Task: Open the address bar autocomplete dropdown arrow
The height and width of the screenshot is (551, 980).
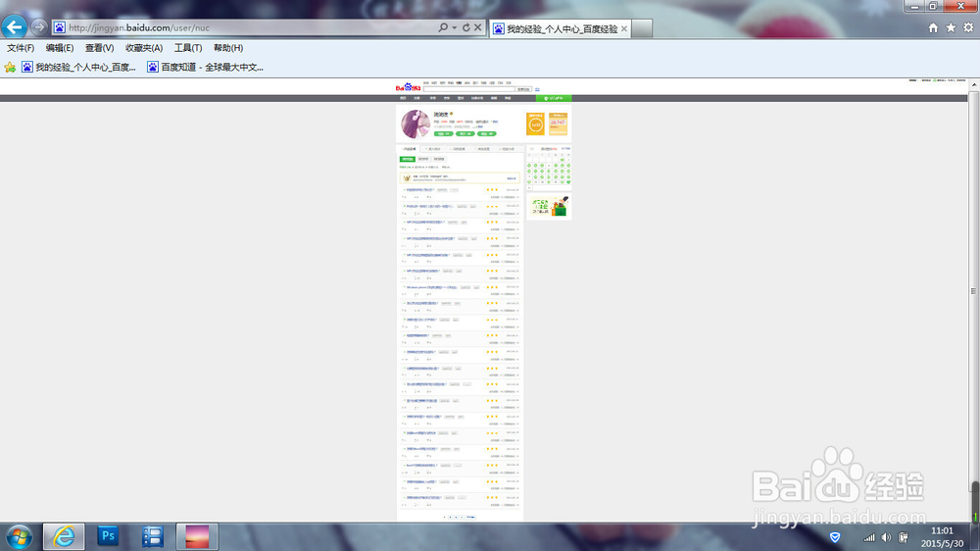Action: (455, 27)
